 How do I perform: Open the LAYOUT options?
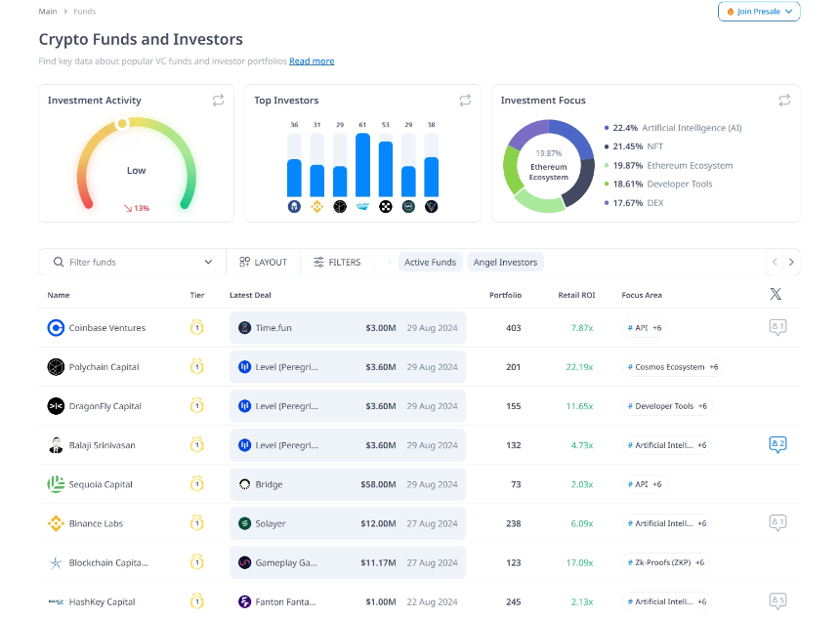click(263, 262)
